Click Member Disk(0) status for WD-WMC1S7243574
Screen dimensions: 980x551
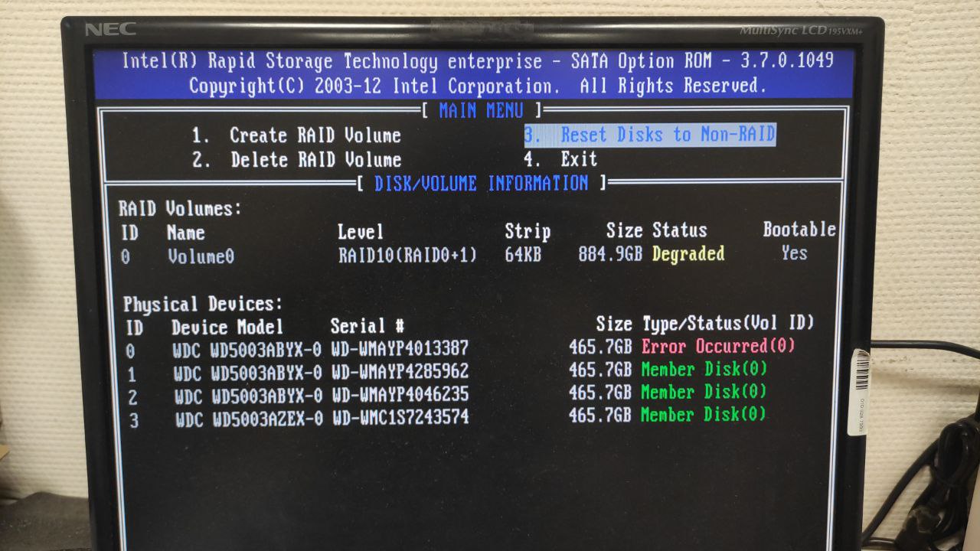tap(703, 415)
